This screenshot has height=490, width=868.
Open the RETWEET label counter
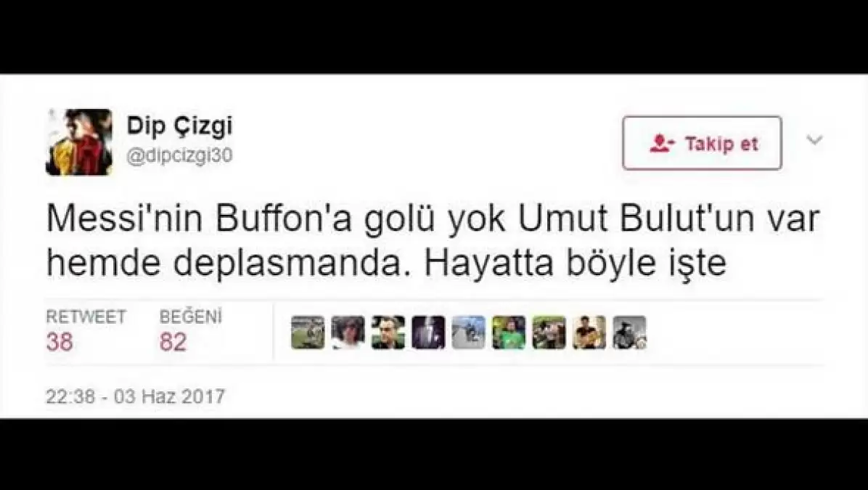[x=86, y=317]
